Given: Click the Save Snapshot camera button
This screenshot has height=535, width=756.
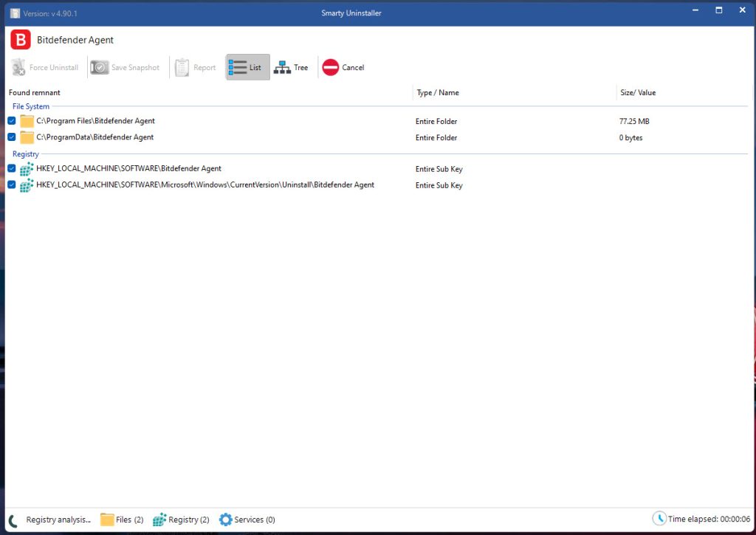Looking at the screenshot, I should point(125,67).
